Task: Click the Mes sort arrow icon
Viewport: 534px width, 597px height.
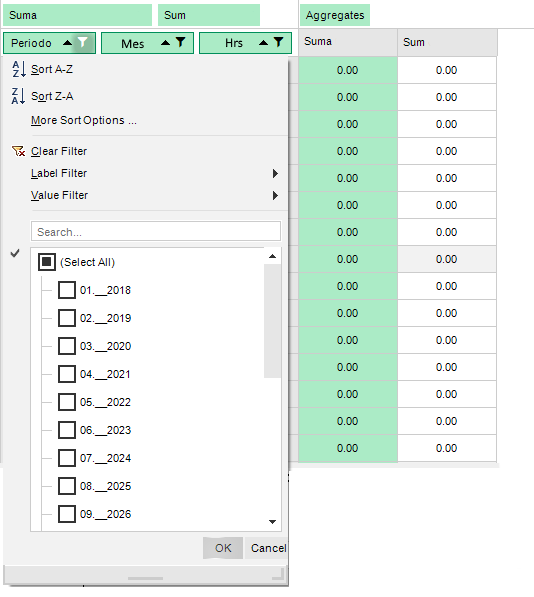Action: 166,43
